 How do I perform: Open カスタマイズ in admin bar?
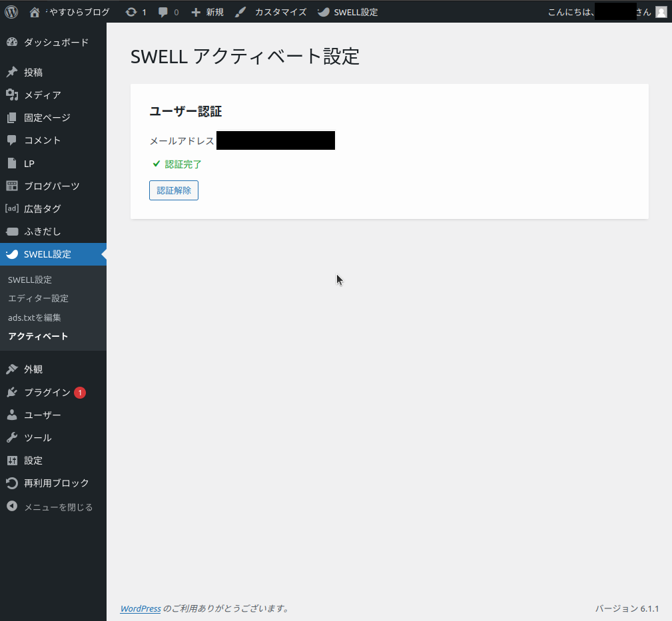click(280, 12)
